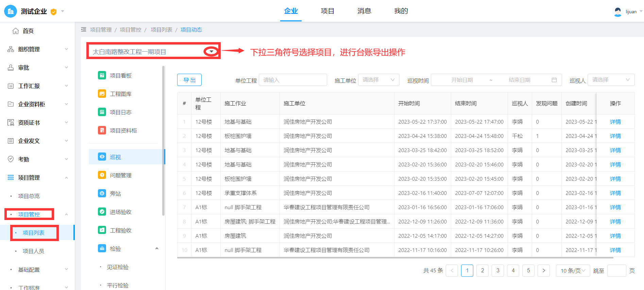644x290 pixels.
Task: Switch to the 企业 top tab
Action: 291,11
